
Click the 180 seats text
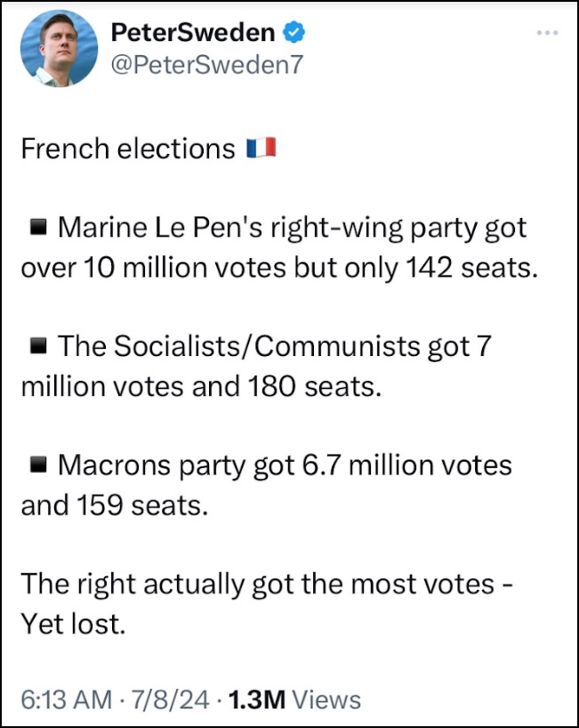(x=315, y=386)
